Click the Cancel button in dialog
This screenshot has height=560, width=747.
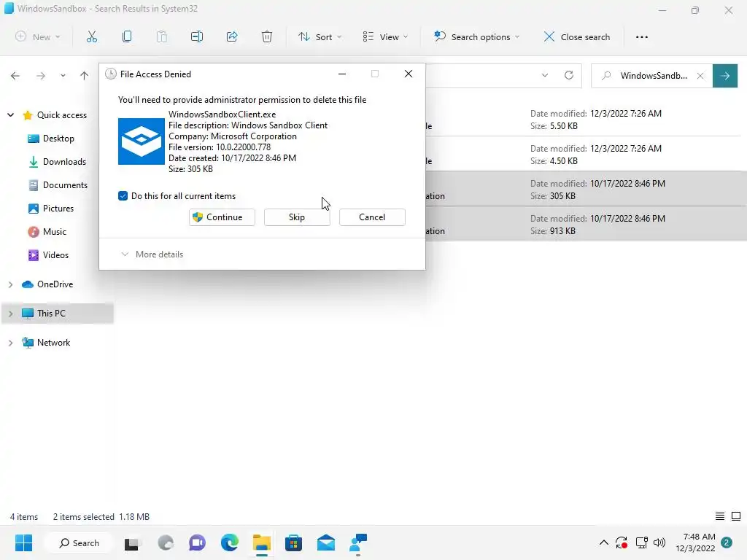tap(372, 217)
